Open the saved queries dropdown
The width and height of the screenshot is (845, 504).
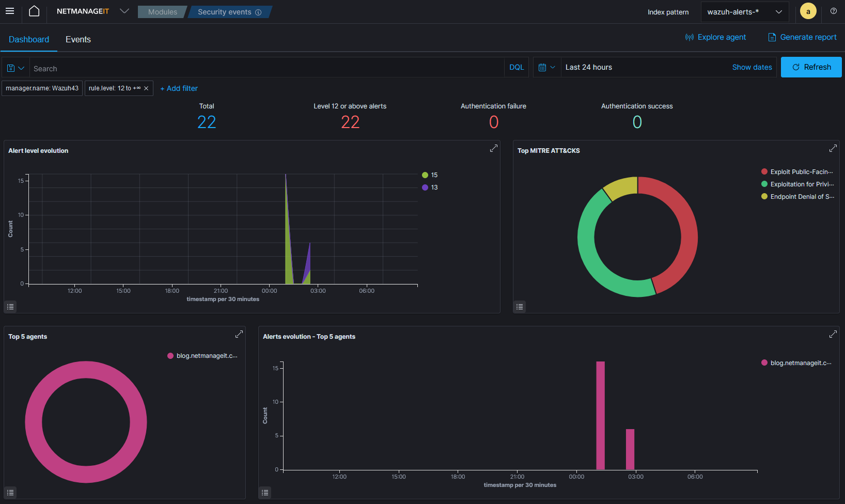[15, 68]
